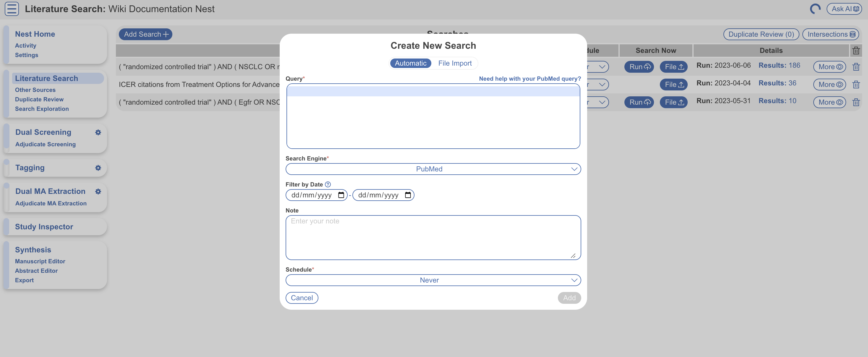Cancel the new search dialog
The image size is (868, 357).
coord(302,298)
